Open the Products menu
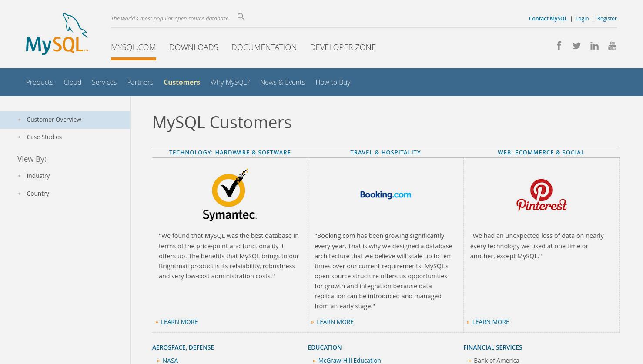This screenshot has width=643, height=364. (40, 82)
